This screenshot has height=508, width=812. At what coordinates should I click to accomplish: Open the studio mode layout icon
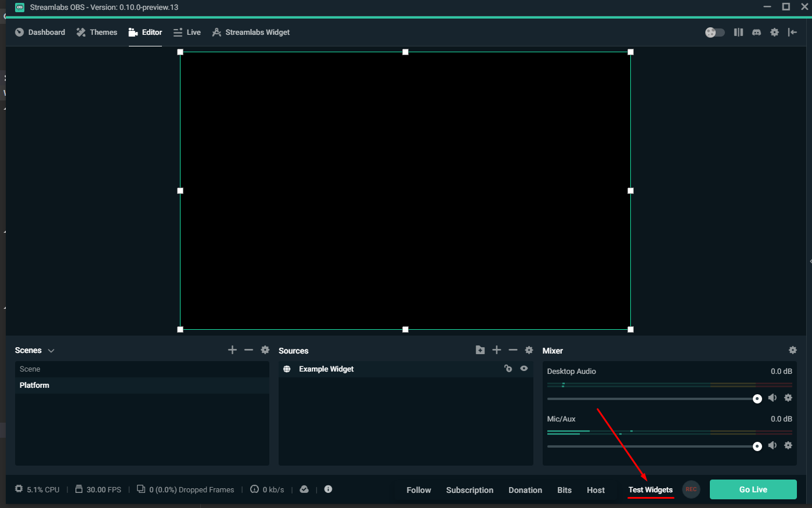738,33
